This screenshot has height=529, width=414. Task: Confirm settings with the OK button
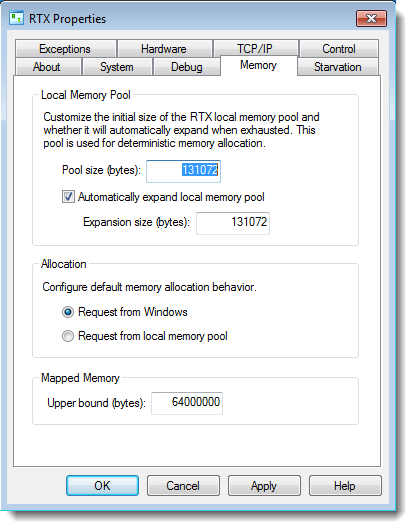(x=103, y=486)
